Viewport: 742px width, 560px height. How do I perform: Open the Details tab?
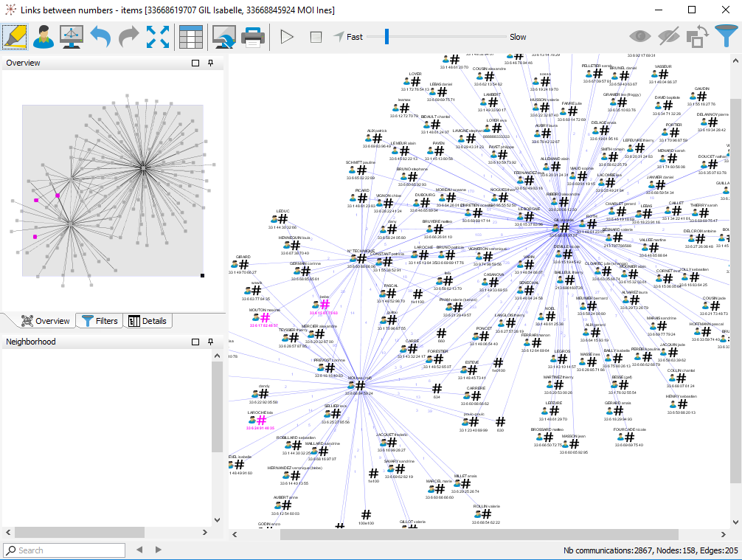[x=148, y=321]
